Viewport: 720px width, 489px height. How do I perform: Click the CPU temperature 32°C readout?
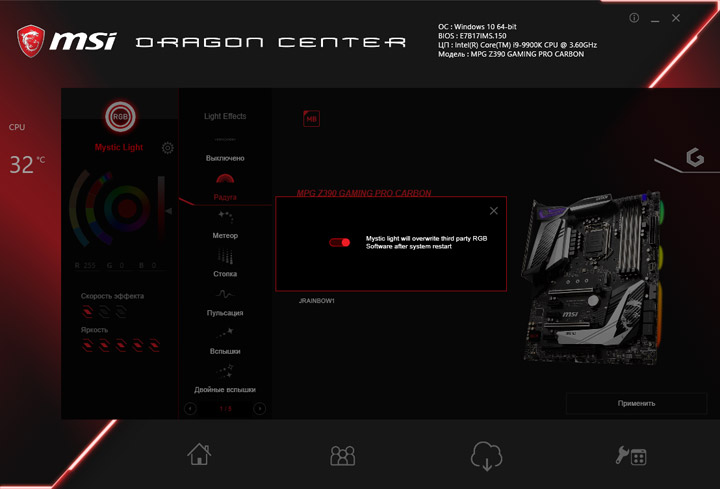pyautogui.click(x=27, y=164)
